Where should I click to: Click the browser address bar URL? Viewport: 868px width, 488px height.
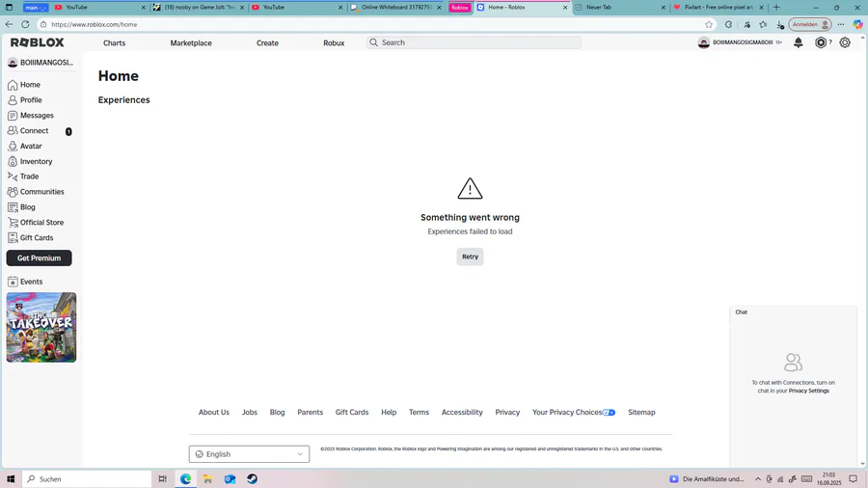(95, 24)
